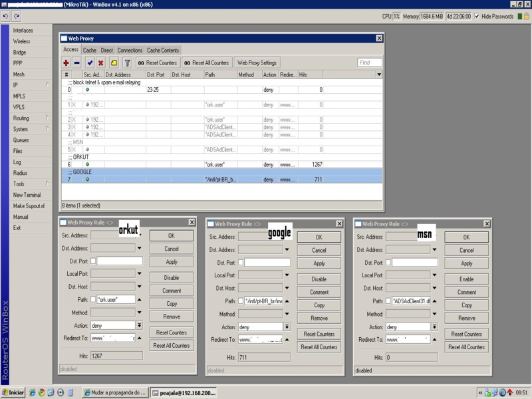This screenshot has height=399, width=532.
Task: Open the Action dropdown in the google rule
Action: click(x=287, y=327)
